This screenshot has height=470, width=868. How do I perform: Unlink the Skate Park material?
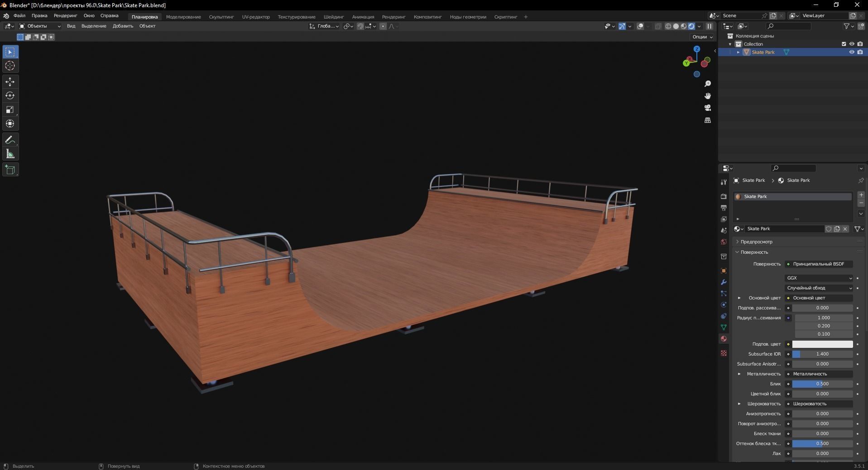tap(845, 229)
